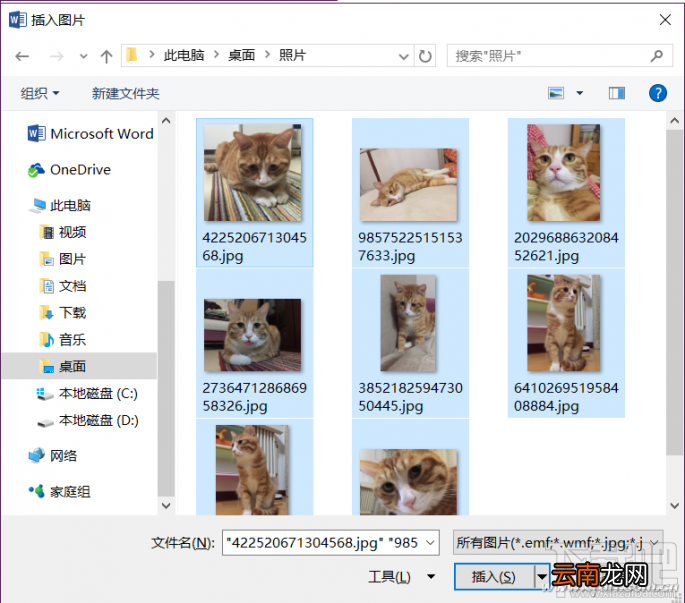Expand the address bar path dropdown

pyautogui.click(x=404, y=56)
